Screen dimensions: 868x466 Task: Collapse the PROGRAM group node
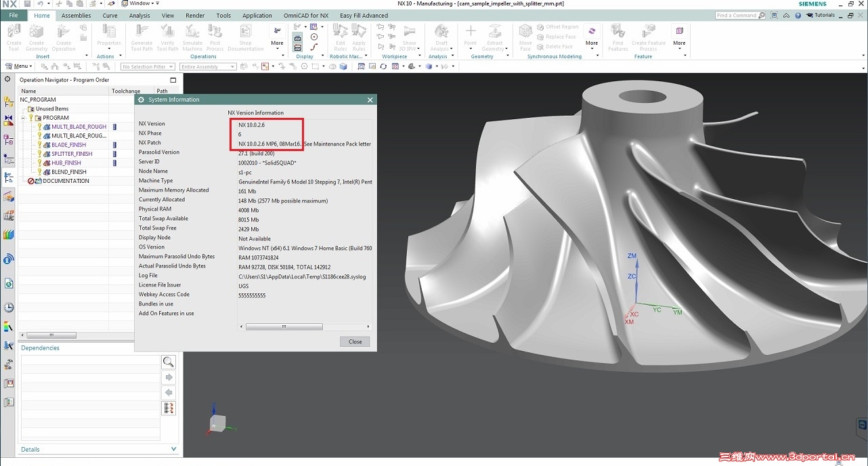pos(23,118)
